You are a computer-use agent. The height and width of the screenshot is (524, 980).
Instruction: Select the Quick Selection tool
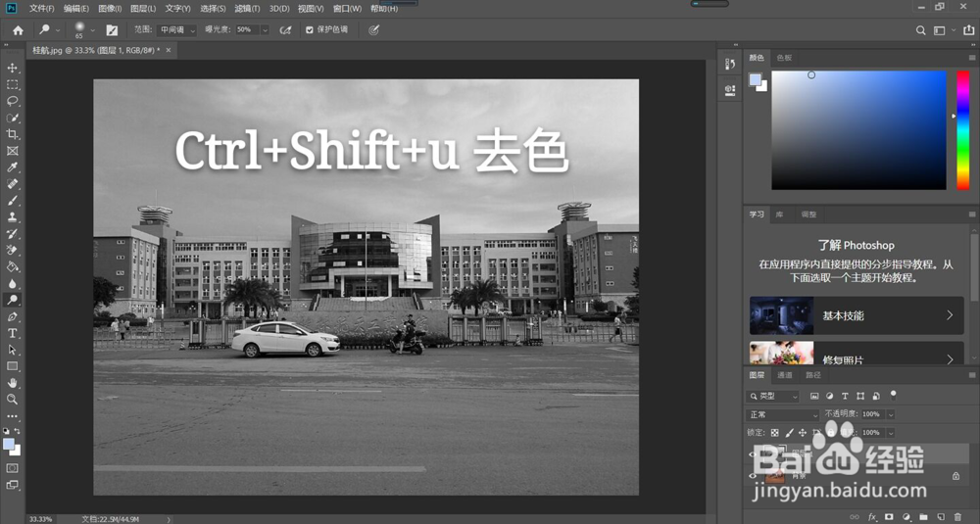[12, 118]
